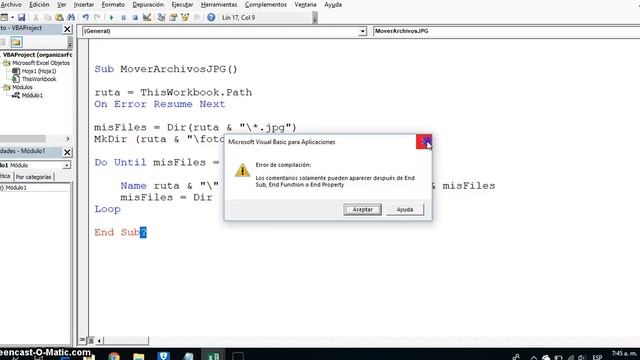640x360 pixels.
Task: Open the MoverArchivosJPG procedure dropdown
Action: point(506,31)
